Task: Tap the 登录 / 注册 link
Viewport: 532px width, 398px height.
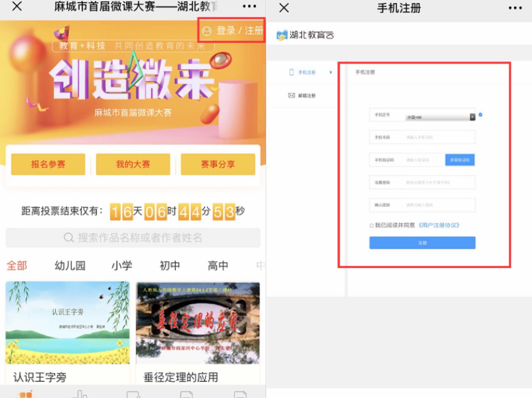Action: pos(232,31)
